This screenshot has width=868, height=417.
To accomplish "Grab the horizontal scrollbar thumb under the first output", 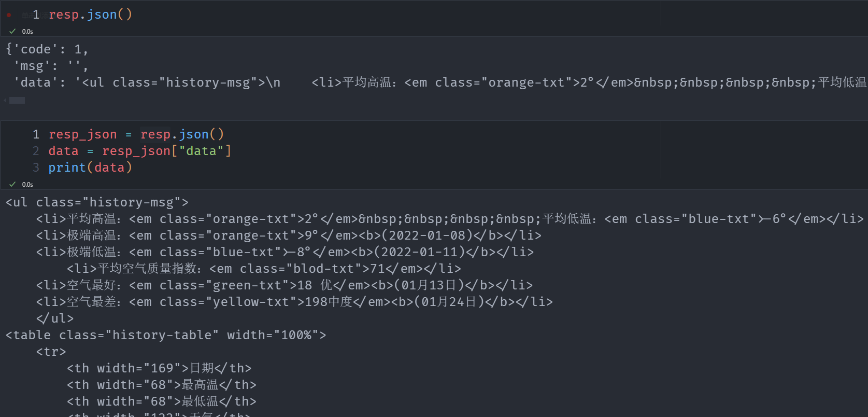I will coord(17,100).
